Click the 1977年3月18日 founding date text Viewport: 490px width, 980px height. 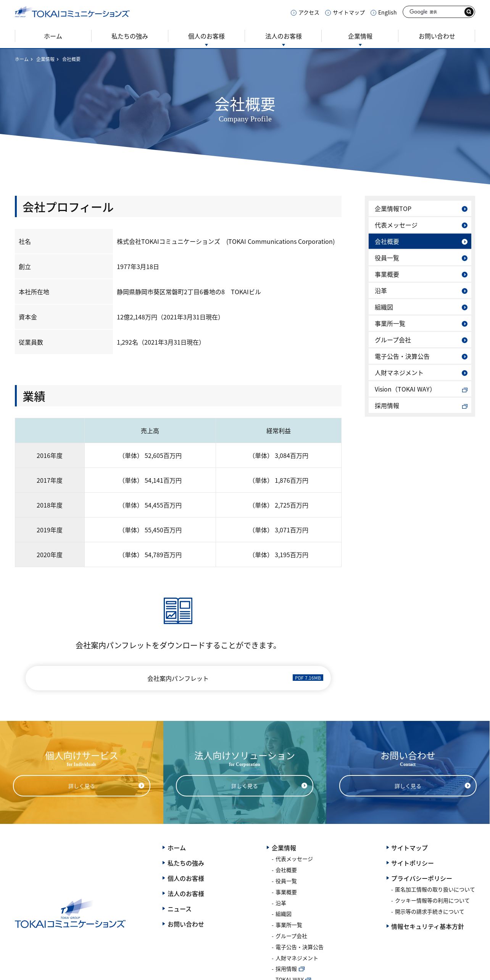138,267
